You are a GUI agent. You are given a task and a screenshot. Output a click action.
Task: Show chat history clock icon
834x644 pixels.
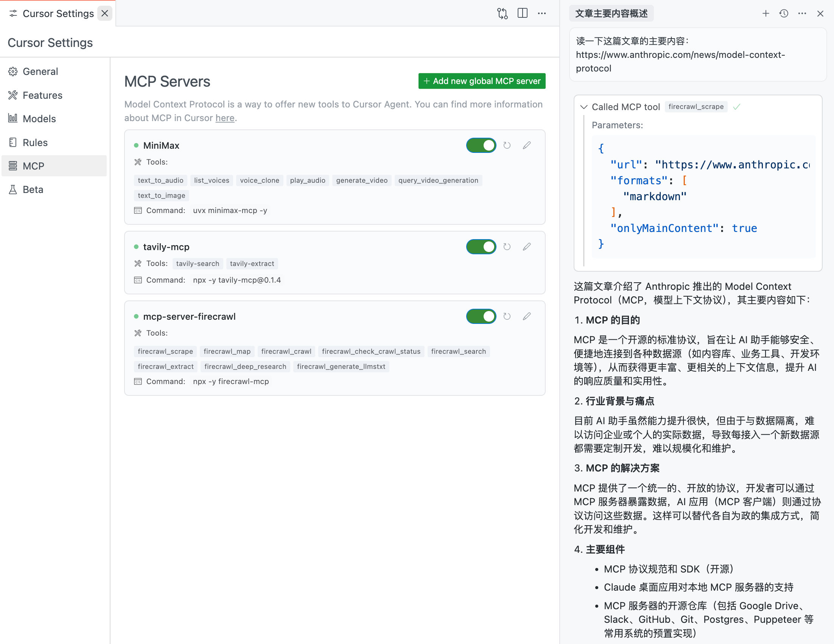(784, 13)
